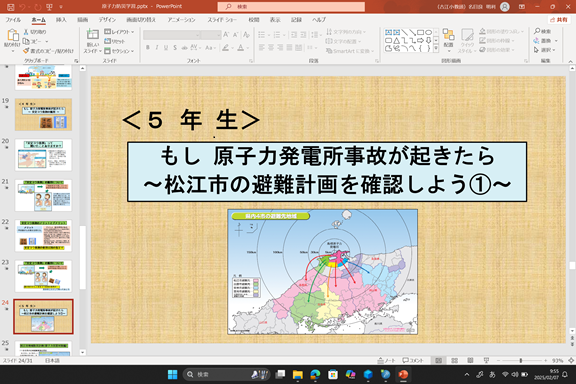Viewport: 576px width, 384px height.
Task: Click the font name combo box
Action: [x=172, y=35]
